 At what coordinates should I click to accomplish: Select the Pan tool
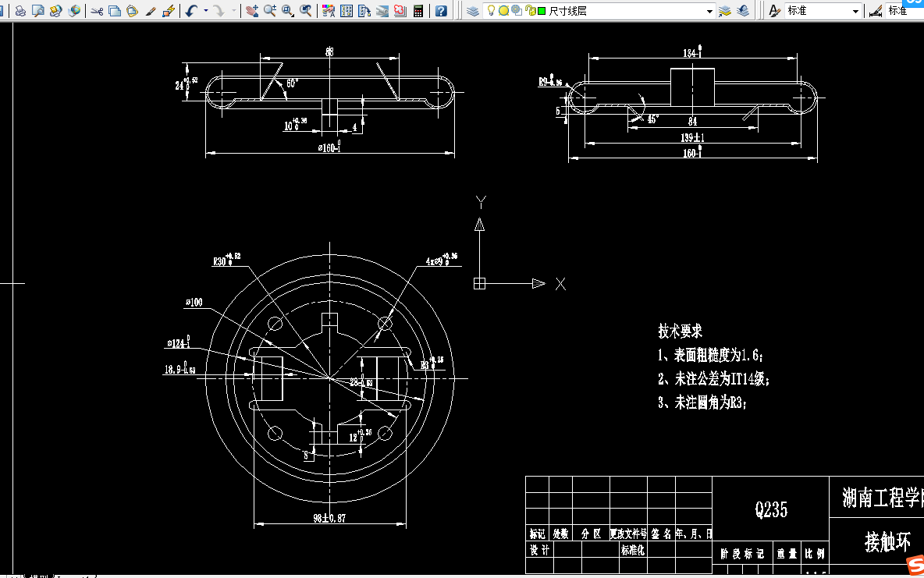(x=250, y=11)
